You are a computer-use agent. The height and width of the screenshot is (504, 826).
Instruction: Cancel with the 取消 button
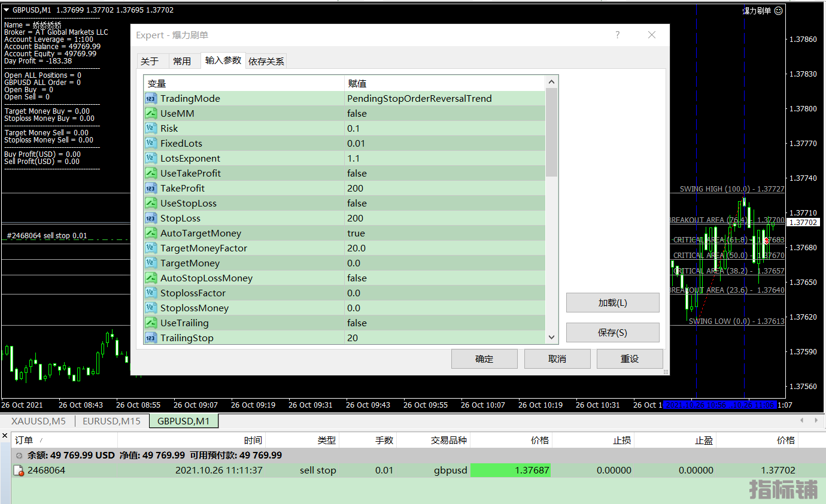pos(557,359)
